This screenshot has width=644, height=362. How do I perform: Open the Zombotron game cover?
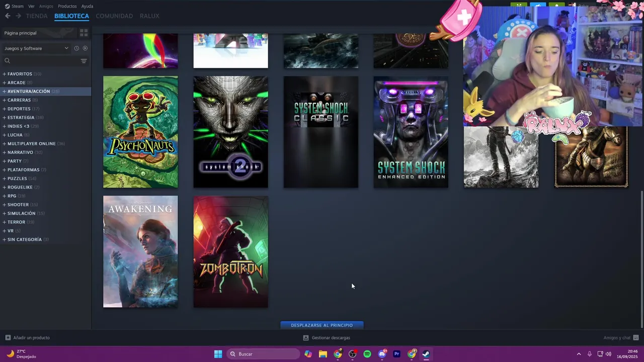tap(230, 251)
